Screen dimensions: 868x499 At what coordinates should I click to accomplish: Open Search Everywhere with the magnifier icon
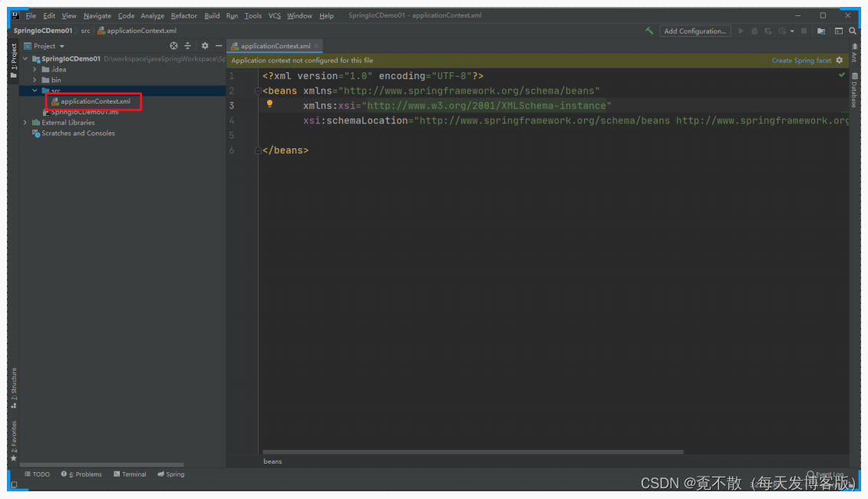[x=852, y=31]
